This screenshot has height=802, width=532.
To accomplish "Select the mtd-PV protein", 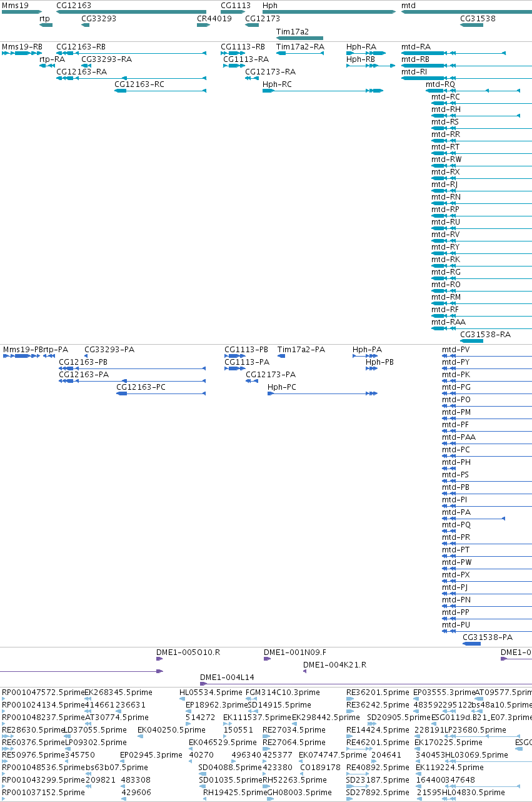I will [487, 356].
